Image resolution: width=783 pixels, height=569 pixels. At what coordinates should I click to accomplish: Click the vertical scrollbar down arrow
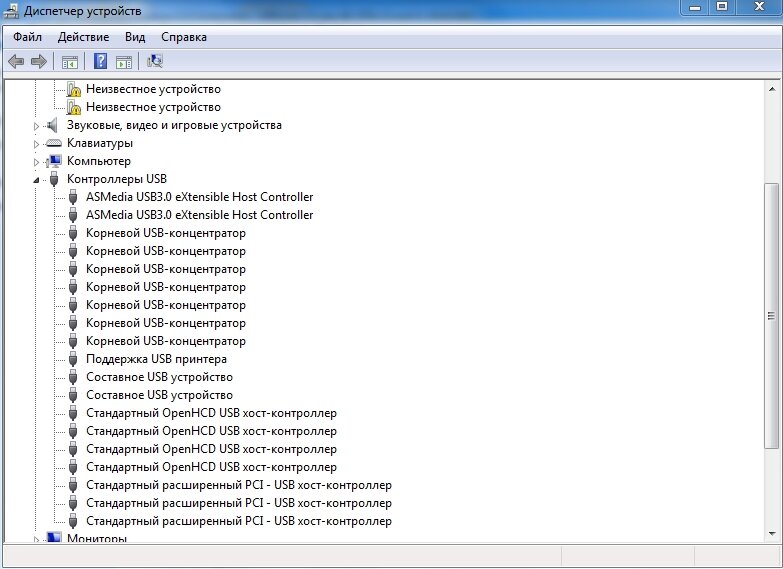(772, 534)
